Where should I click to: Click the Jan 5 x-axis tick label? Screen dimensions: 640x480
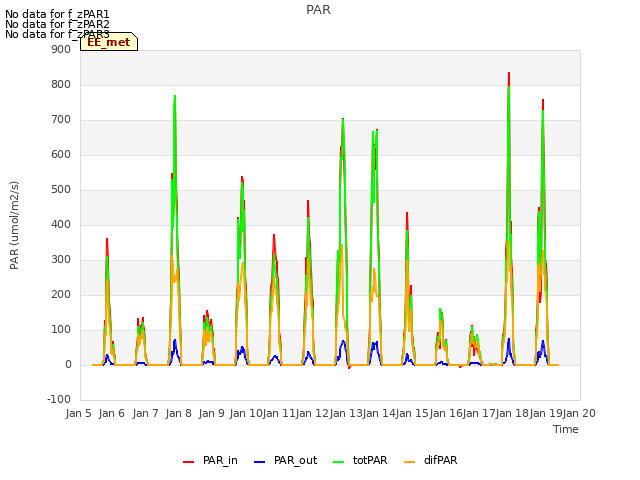point(79,413)
